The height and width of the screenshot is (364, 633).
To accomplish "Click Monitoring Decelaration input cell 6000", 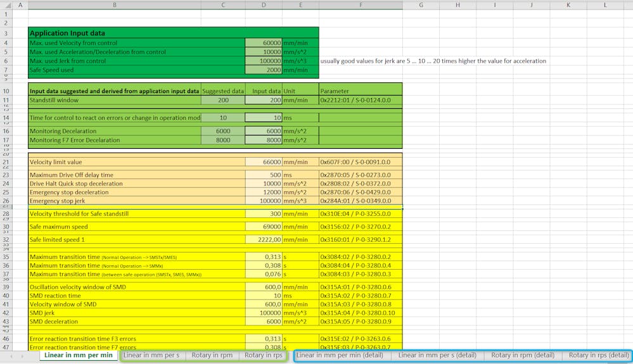I will (x=264, y=131).
